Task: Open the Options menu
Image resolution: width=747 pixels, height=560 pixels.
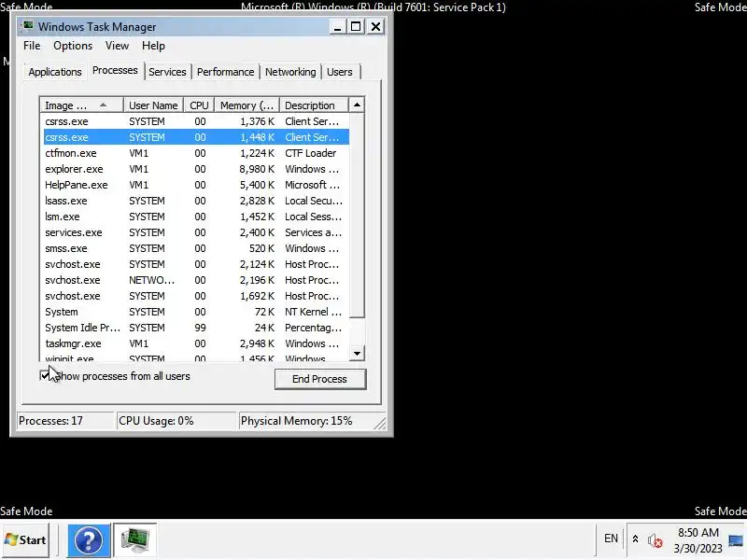Action: 73,46
